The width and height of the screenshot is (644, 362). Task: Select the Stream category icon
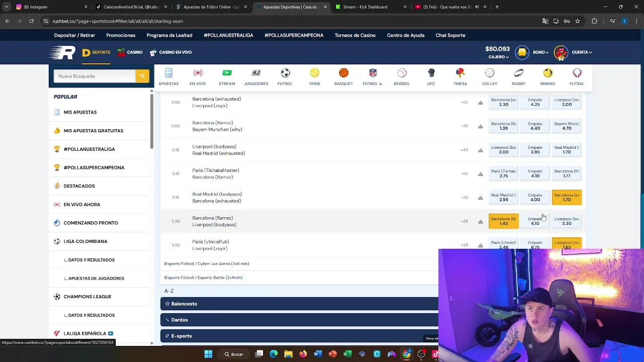[227, 73]
